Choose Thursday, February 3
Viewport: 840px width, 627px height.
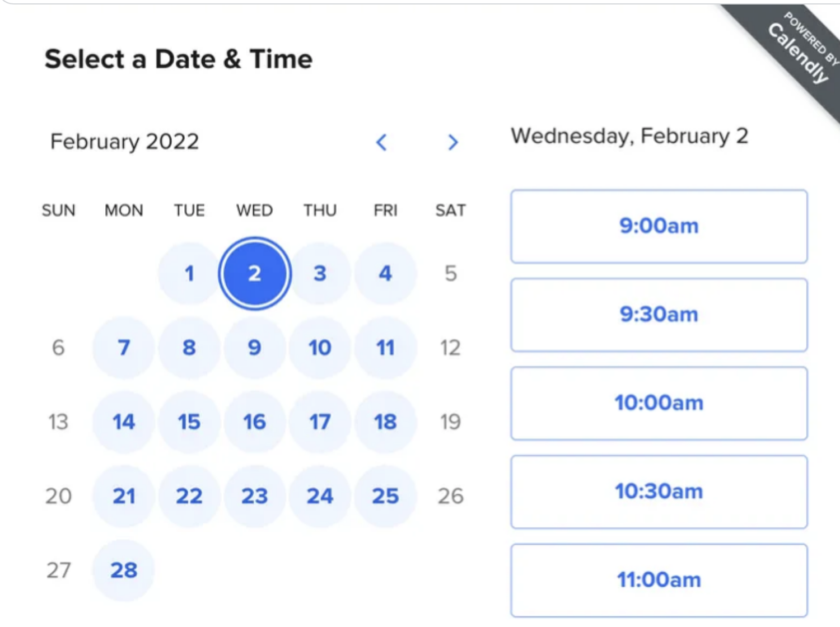pos(320,273)
